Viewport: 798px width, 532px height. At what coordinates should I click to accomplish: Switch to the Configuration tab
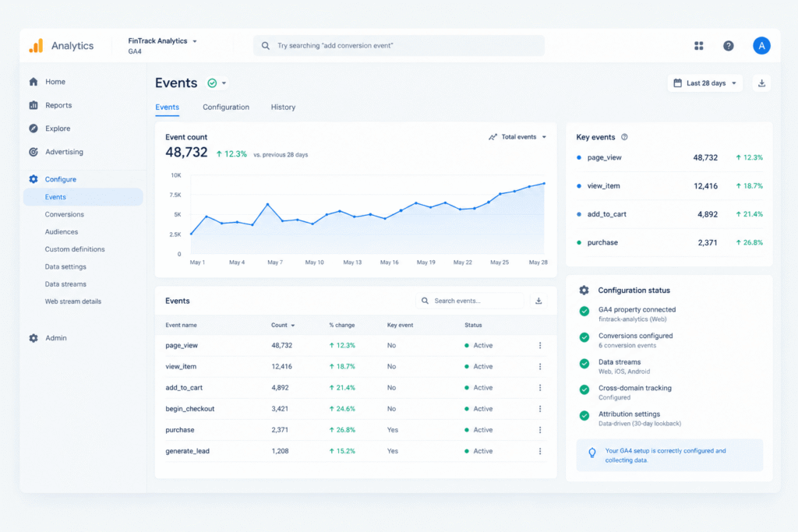(x=226, y=107)
